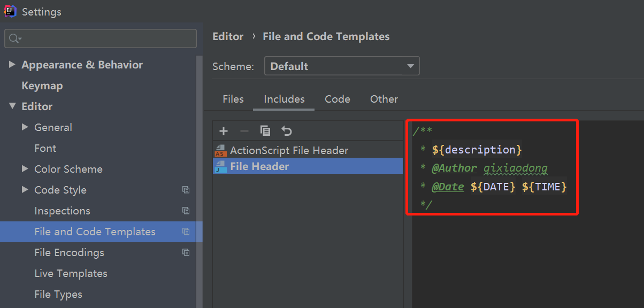Click project-level icon beside Inspections

tap(186, 211)
